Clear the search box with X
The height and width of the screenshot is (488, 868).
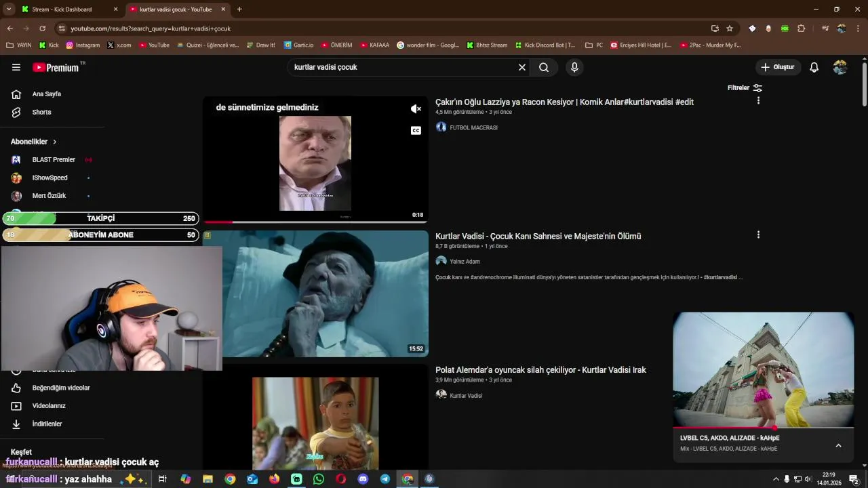pos(522,67)
